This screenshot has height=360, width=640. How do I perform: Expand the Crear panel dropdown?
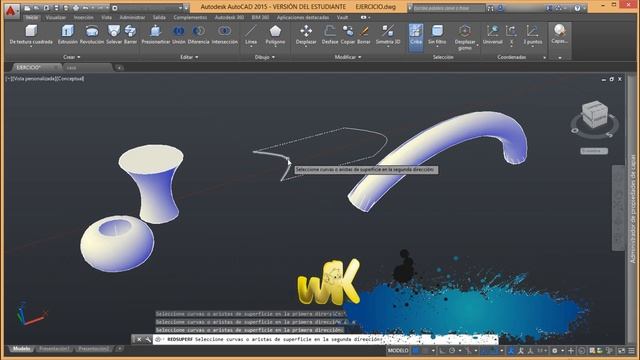[71, 57]
